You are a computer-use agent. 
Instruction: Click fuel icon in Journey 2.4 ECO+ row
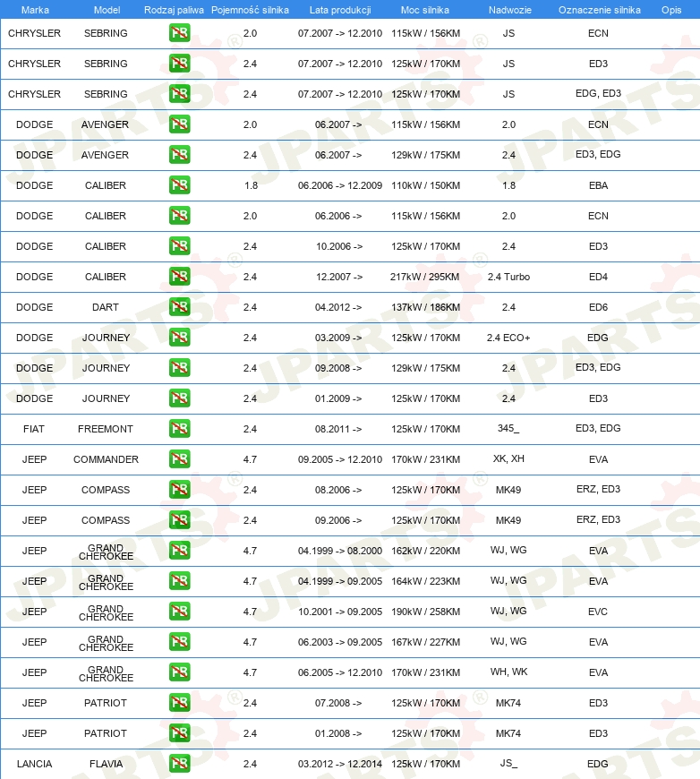pyautogui.click(x=179, y=338)
